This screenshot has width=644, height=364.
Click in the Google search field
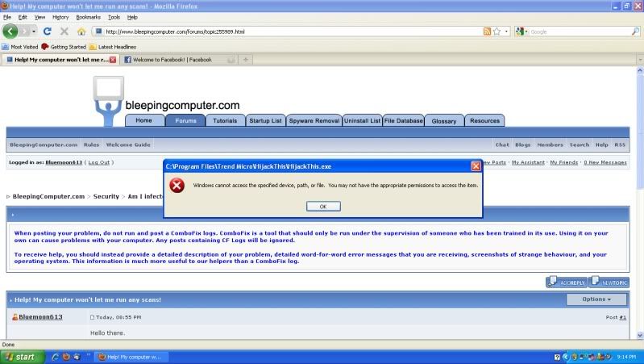[x=580, y=31]
